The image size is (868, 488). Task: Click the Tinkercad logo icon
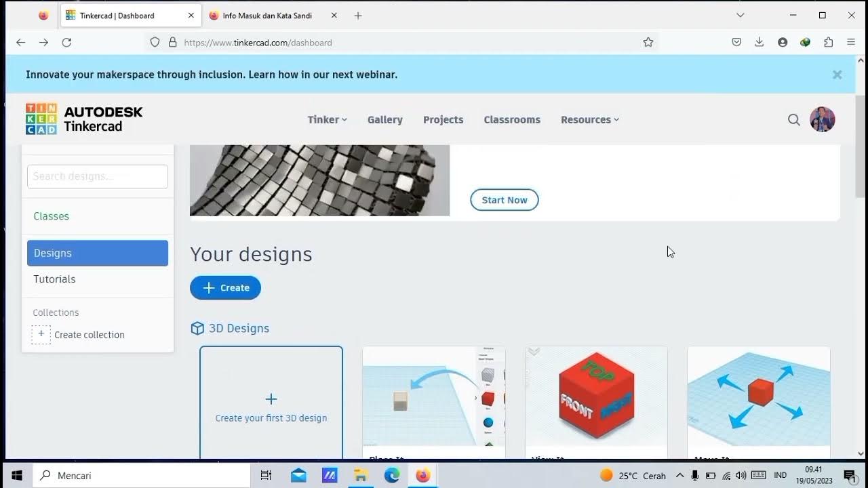coord(41,119)
